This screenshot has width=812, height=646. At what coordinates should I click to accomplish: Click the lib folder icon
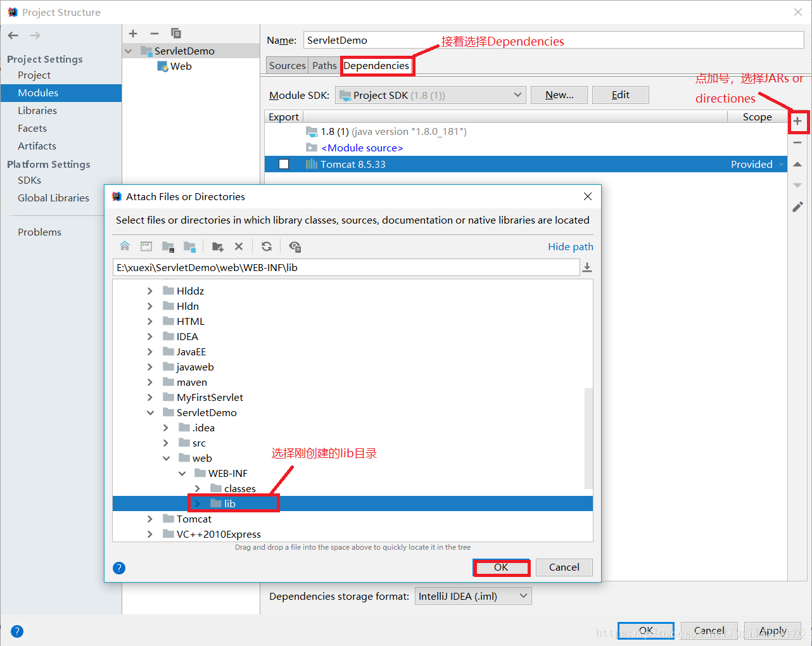216,503
